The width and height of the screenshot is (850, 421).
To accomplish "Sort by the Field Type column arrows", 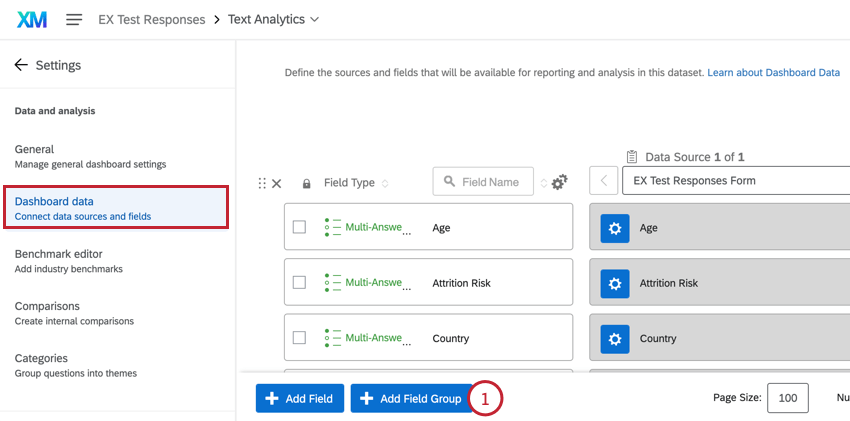I will click(x=385, y=183).
